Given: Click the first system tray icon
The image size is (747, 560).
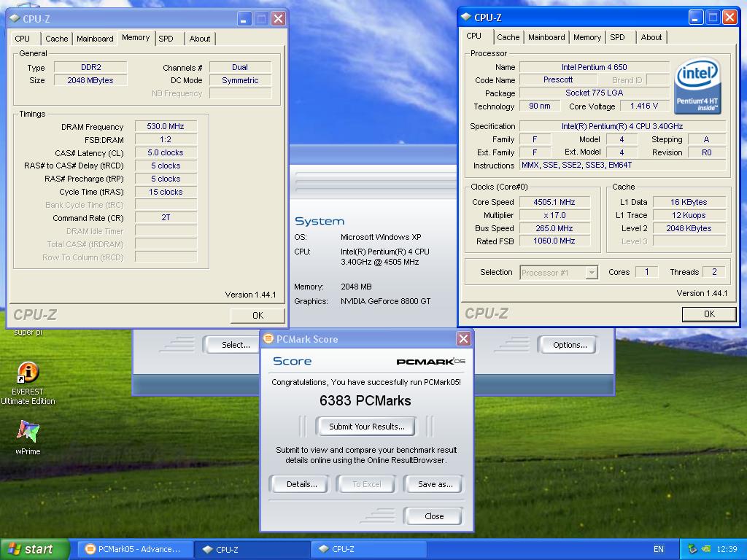Looking at the screenshot, I should click(692, 549).
